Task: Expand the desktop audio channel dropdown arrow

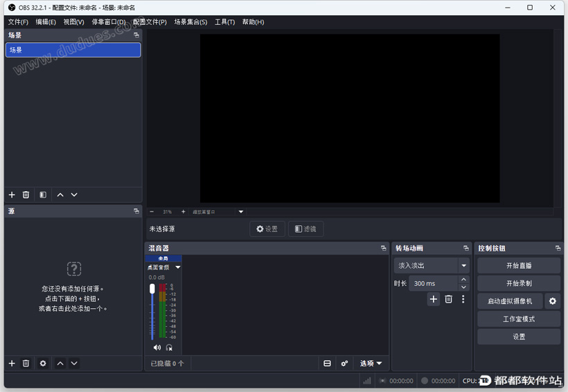Action: point(178,267)
